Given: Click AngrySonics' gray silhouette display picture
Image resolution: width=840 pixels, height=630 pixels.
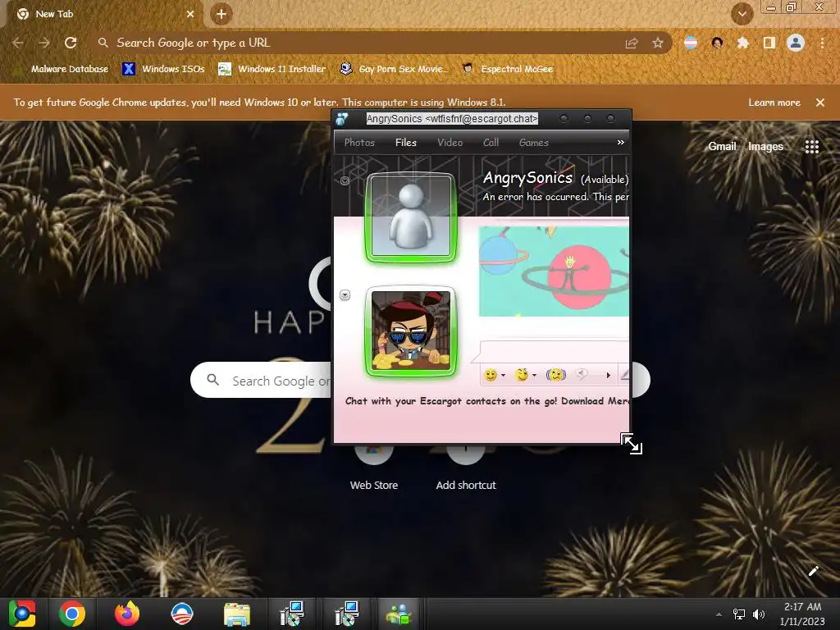Looking at the screenshot, I should pos(411,217).
